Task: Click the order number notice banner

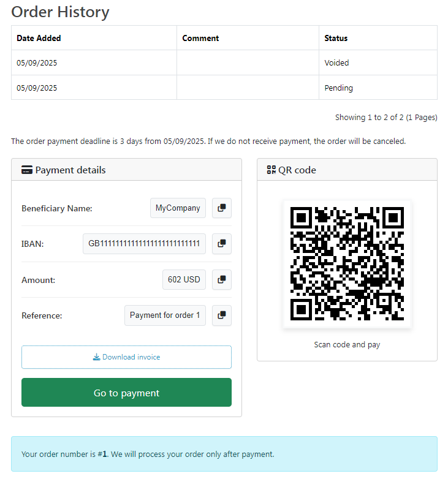Action: tap(224, 454)
